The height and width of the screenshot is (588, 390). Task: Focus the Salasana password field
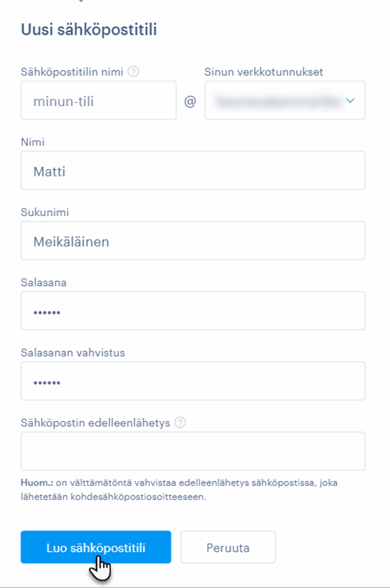193,310
